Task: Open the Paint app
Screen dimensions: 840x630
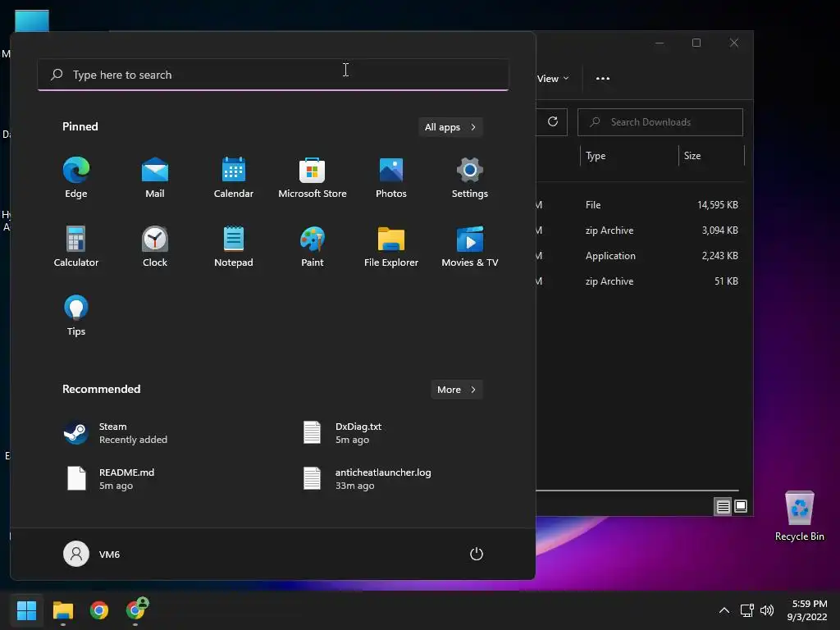Action: pos(313,247)
